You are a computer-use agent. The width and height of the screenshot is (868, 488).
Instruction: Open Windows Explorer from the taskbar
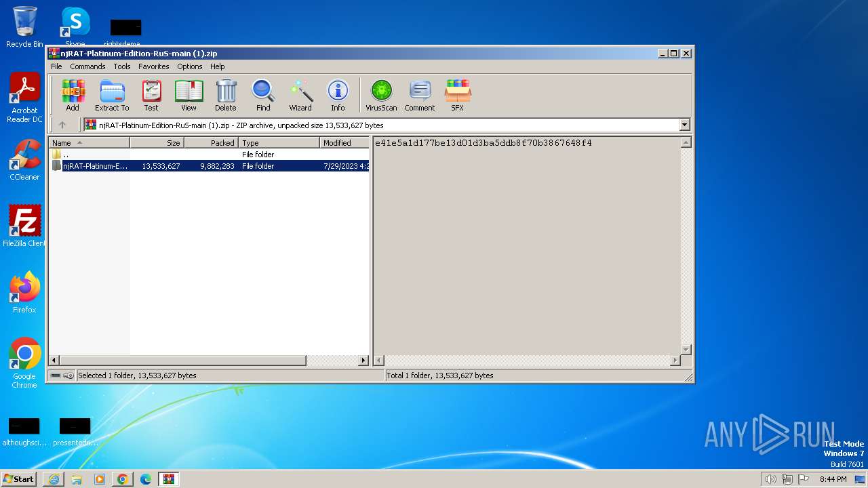tap(77, 479)
